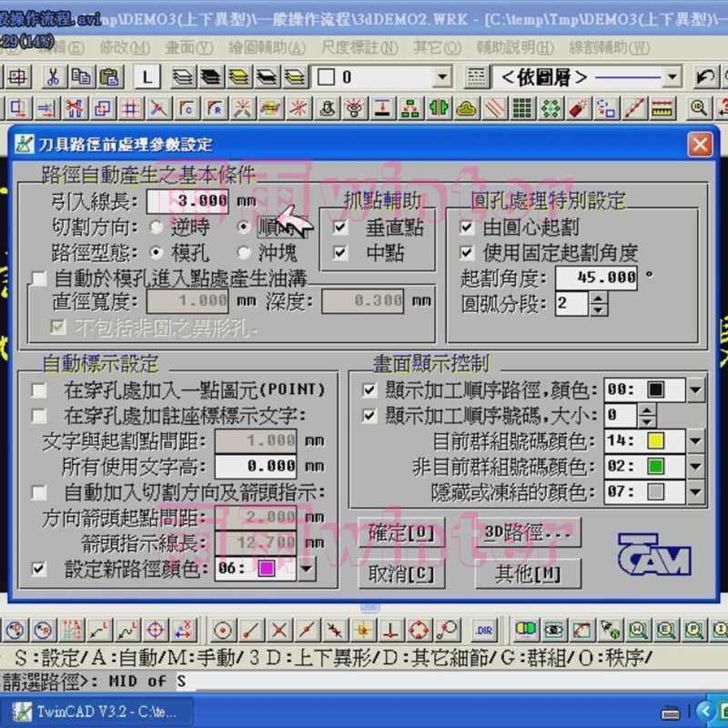Screen dimensions: 728x728
Task: Enable 在穿孔處加入一點圖元 checkbox
Action: pyautogui.click(x=39, y=390)
